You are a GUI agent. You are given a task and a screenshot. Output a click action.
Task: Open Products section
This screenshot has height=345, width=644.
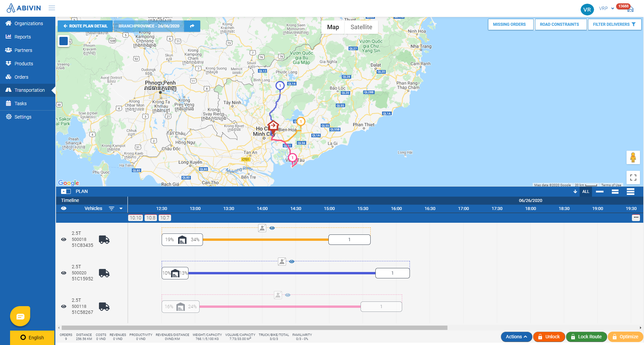(x=28, y=64)
